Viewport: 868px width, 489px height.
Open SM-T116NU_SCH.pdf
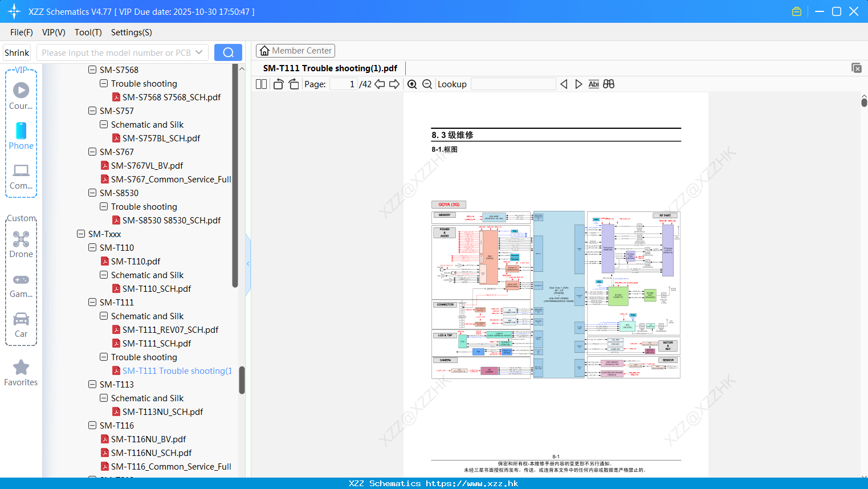[151, 453]
